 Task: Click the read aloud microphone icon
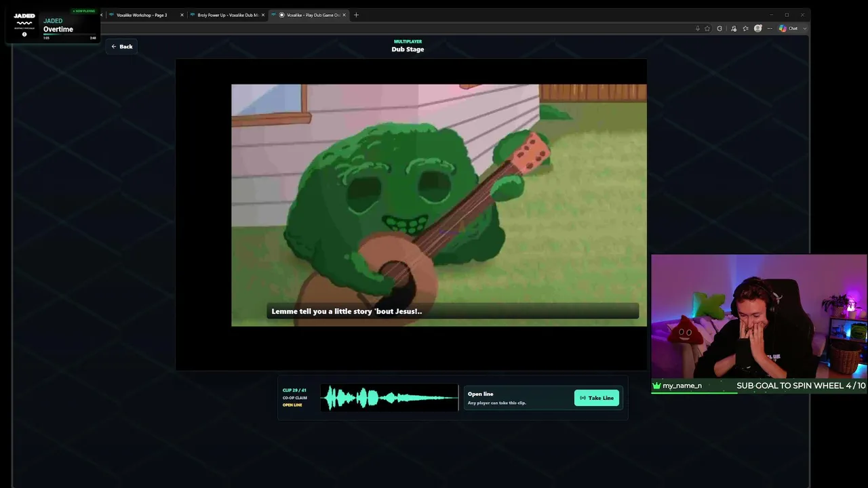697,28
